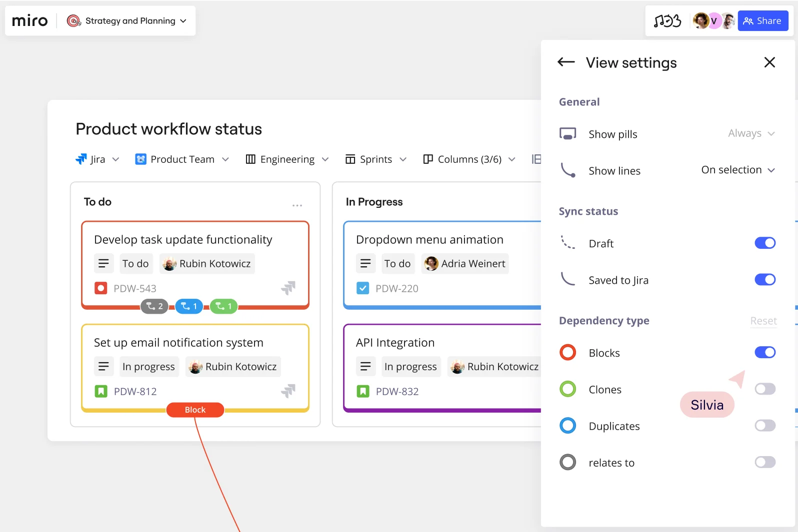The image size is (798, 532).
Task: Click Jira icon on PDW-543 card
Action: [x=288, y=288]
